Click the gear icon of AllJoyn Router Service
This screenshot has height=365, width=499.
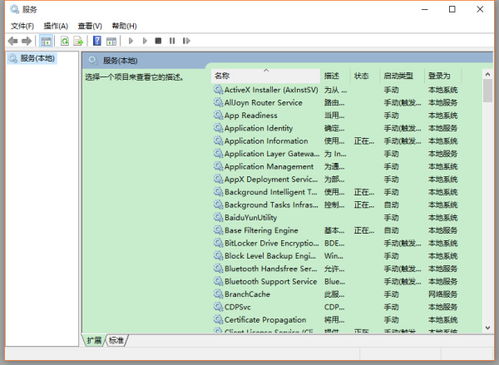coord(218,102)
